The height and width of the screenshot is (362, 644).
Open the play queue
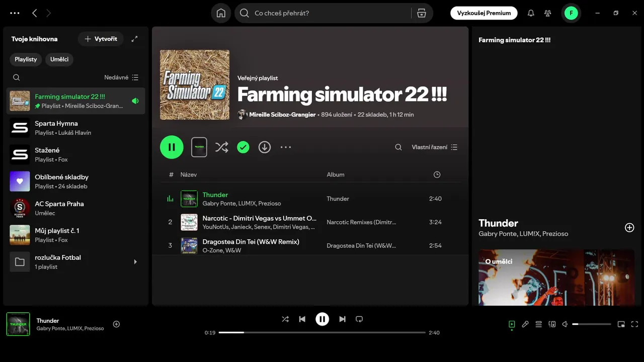(x=538, y=324)
